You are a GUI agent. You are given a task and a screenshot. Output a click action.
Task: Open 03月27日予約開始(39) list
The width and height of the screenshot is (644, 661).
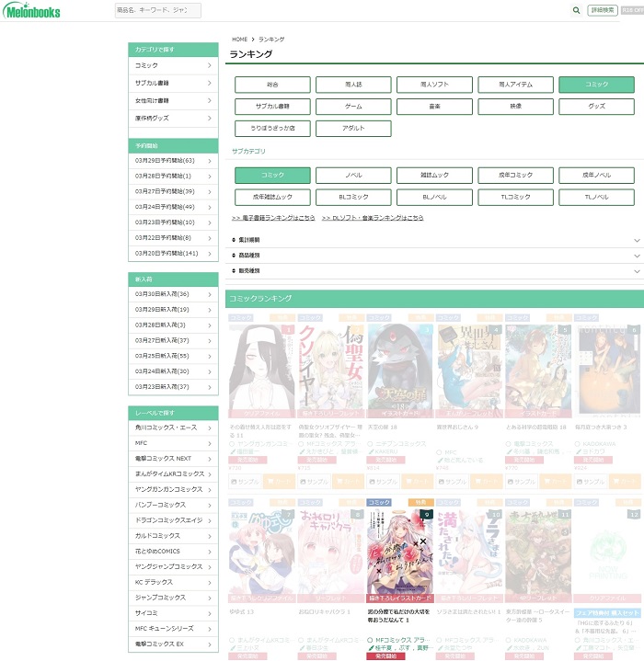tap(173, 191)
